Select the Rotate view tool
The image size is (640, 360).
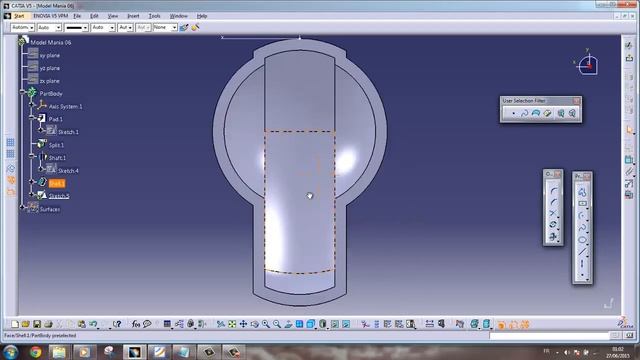pyautogui.click(x=255, y=324)
